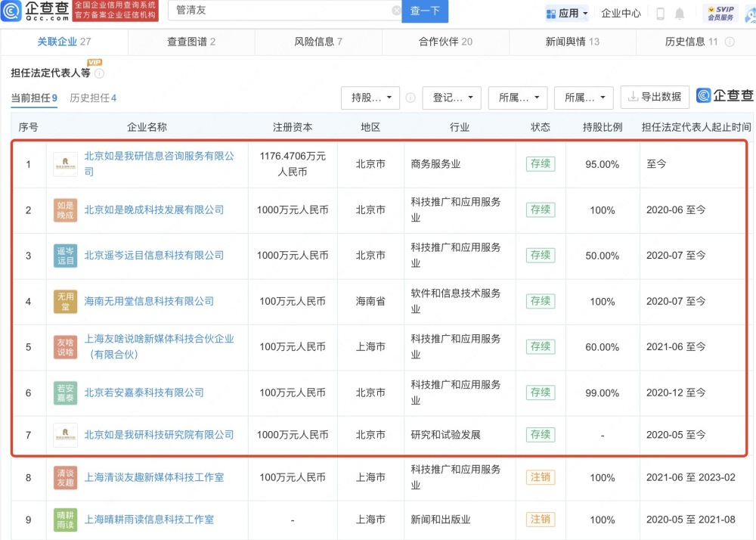
Task: Clear the search box with the X icon
Action: 397,11
